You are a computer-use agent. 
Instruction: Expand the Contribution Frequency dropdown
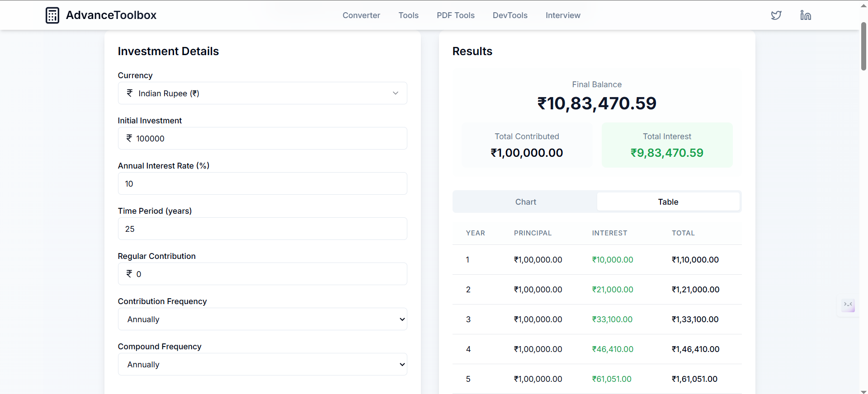[x=262, y=319]
